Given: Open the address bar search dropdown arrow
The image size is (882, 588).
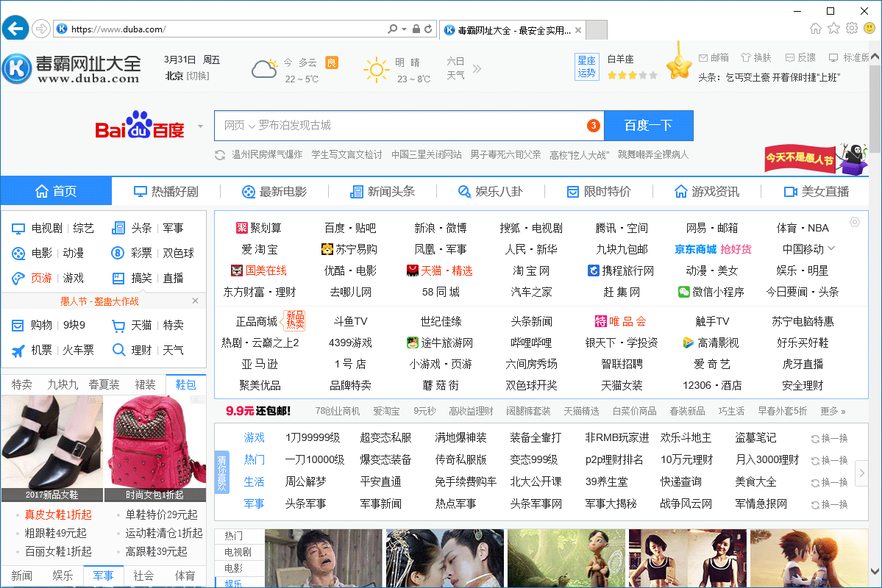Looking at the screenshot, I should click(x=404, y=29).
